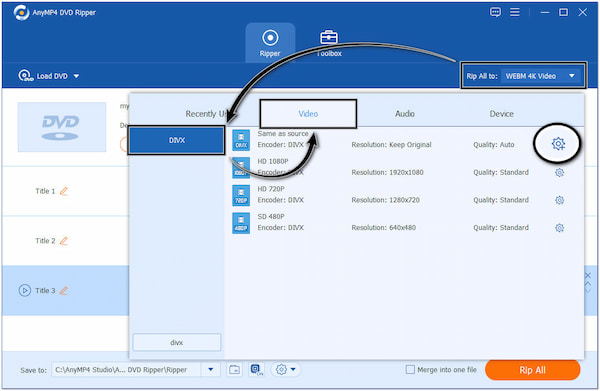Image resolution: width=600 pixels, height=391 pixels.
Task: Open settings gear for HD 1080P profile
Action: coord(559,173)
